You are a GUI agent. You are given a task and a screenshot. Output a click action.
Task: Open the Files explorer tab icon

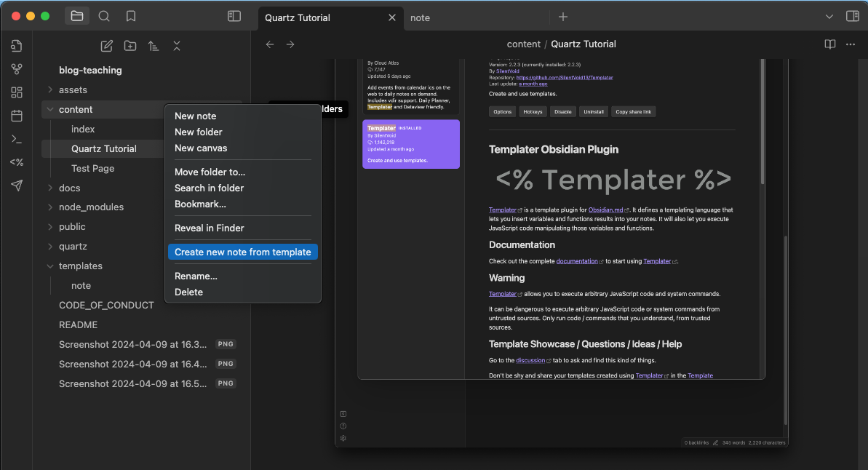point(77,16)
